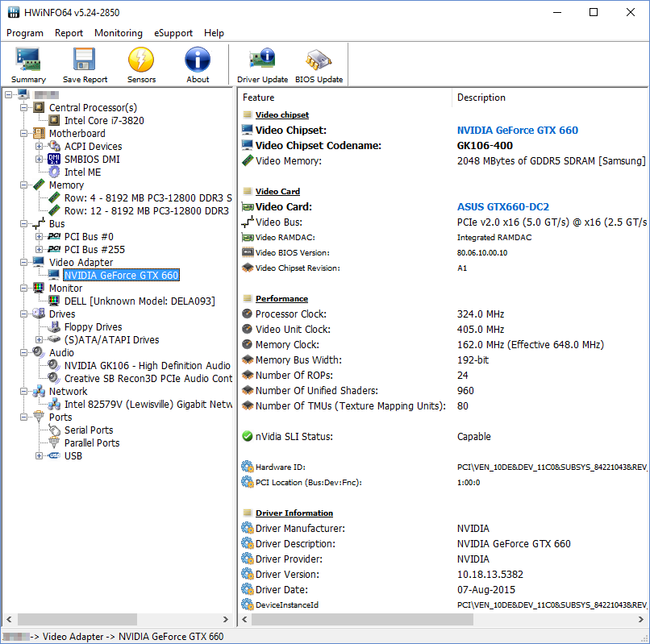Collapse the Central Processor(s) node
This screenshot has height=644, width=650.
click(23, 108)
